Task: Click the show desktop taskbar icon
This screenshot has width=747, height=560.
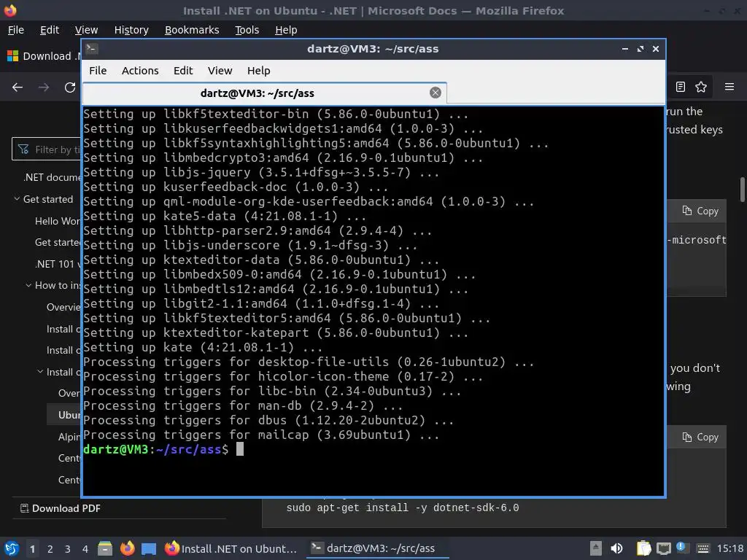Action: coord(149,548)
